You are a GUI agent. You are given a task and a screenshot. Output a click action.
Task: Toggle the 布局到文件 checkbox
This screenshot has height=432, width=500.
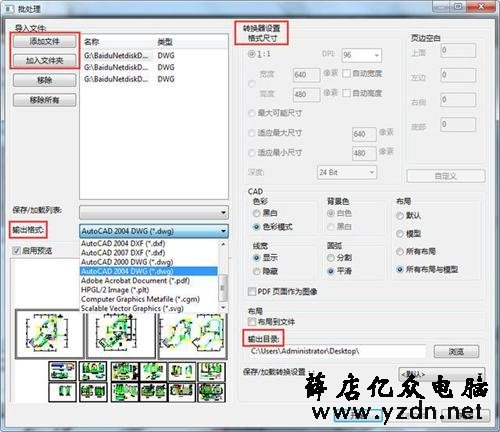(252, 322)
